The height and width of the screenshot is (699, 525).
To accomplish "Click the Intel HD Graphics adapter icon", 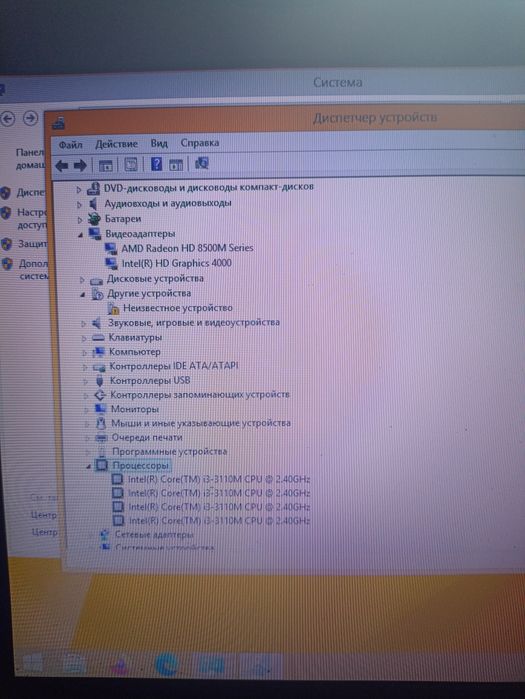I will [x=111, y=263].
